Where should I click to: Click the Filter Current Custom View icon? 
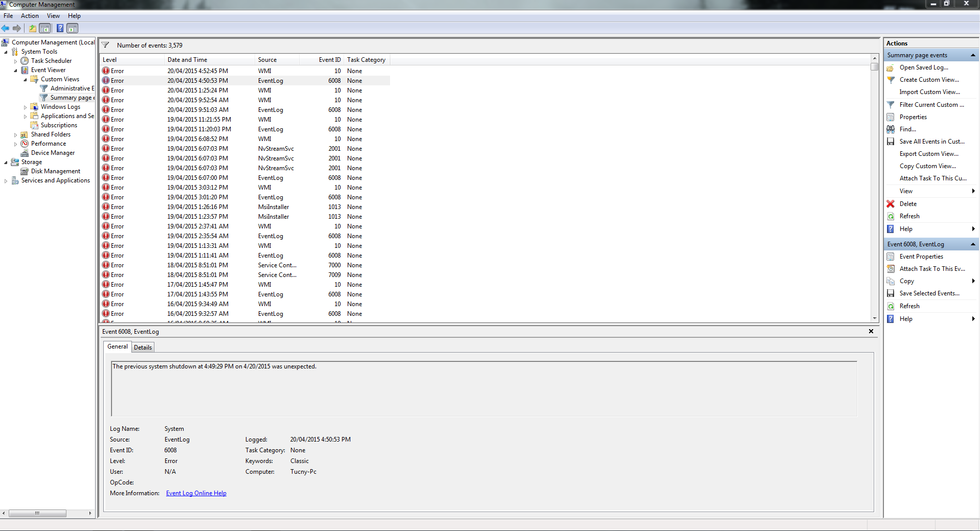891,105
